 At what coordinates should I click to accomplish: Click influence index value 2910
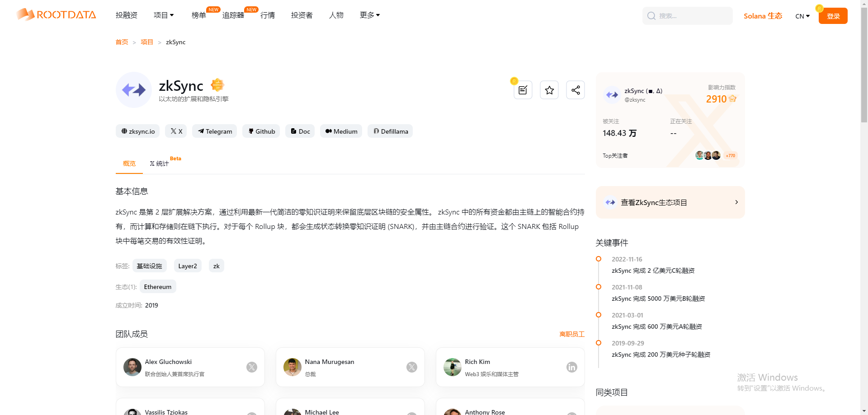717,99
